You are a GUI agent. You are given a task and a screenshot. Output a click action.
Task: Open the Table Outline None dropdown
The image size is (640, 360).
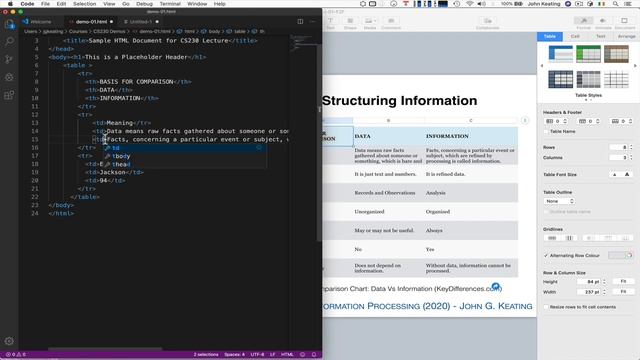coord(559,201)
